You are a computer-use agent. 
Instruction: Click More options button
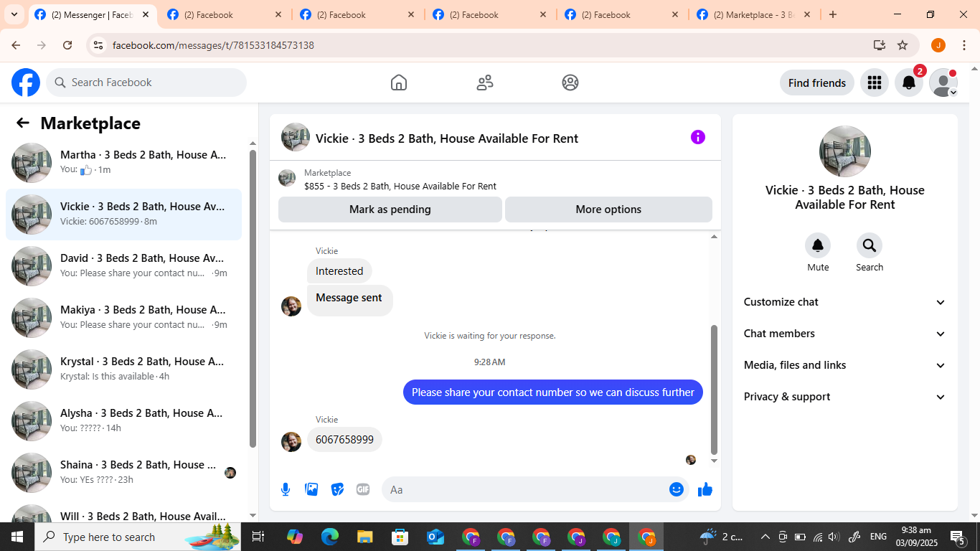[608, 209]
